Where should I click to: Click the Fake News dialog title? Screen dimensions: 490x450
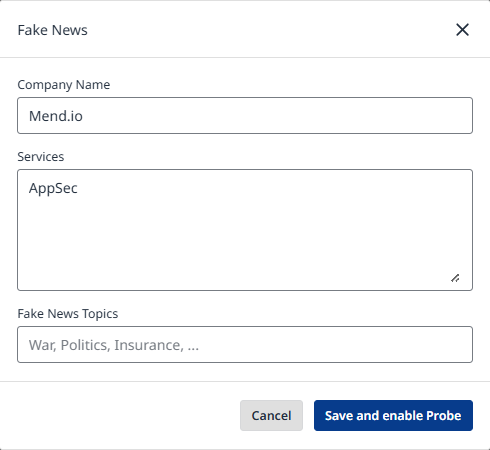pos(52,30)
